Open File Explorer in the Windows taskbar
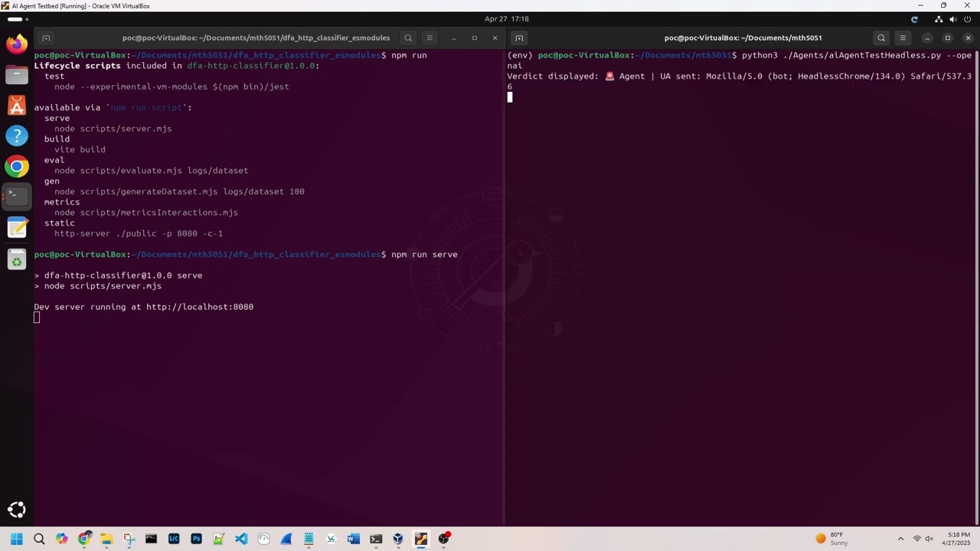 pos(106,539)
